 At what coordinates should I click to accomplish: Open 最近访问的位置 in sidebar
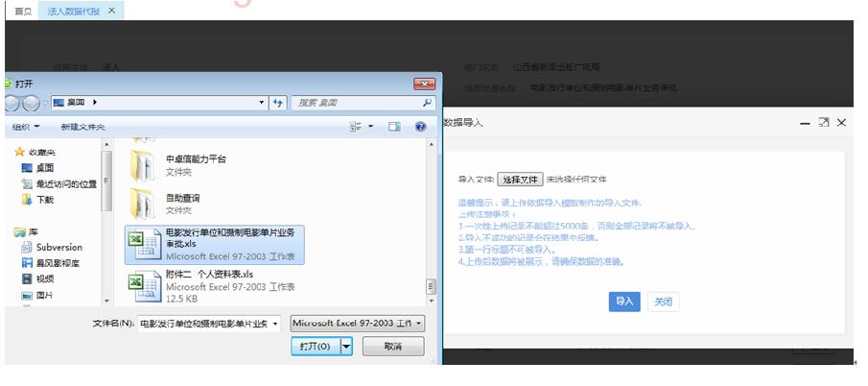tap(65, 183)
